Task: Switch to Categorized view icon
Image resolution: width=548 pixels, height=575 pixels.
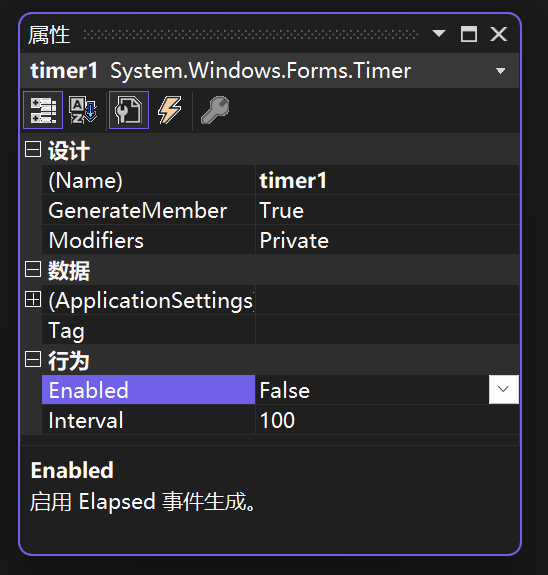Action: 43,110
